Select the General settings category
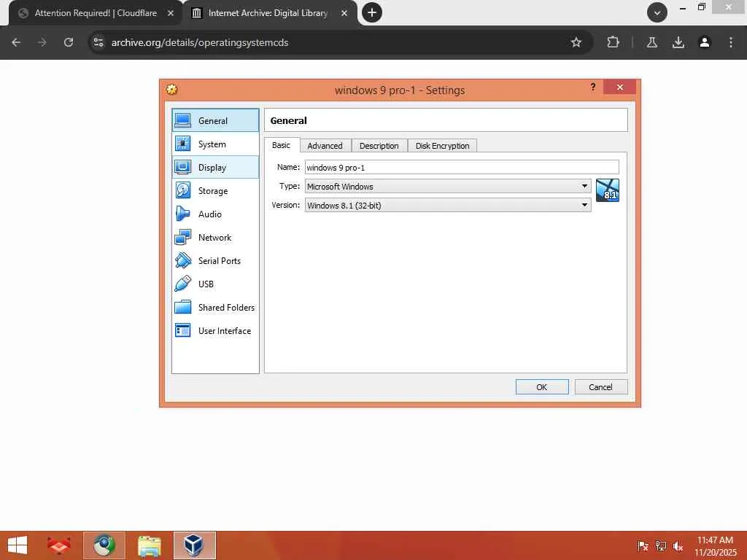Screen dimensions: 747x560 [x=215, y=120]
